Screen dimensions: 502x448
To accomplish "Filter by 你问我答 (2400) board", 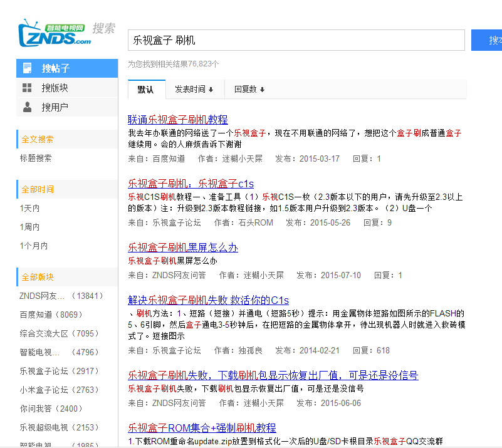I will [x=51, y=409].
